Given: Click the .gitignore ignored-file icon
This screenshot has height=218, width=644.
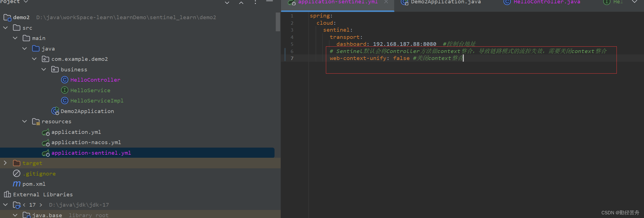Looking at the screenshot, I should (x=17, y=174).
